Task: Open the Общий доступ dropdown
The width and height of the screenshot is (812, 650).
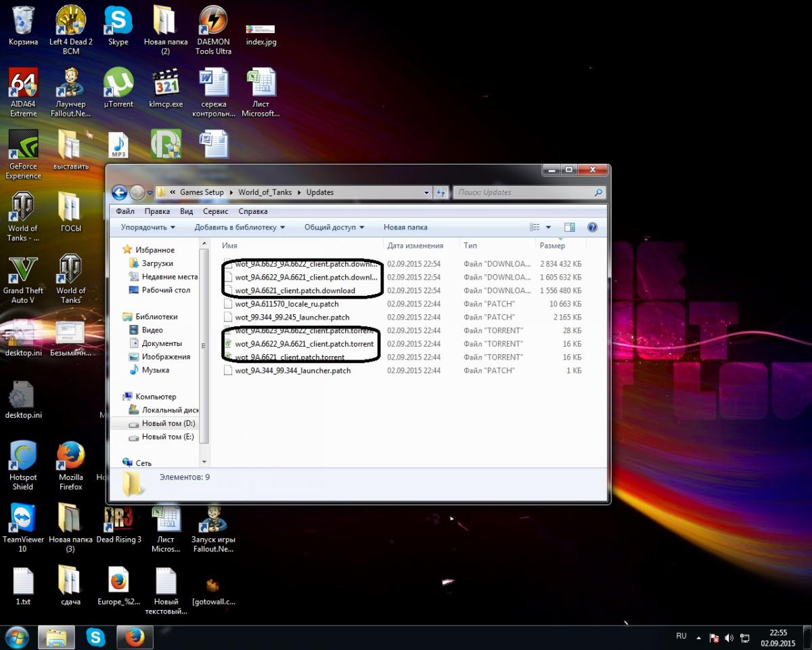Action: pos(334,227)
